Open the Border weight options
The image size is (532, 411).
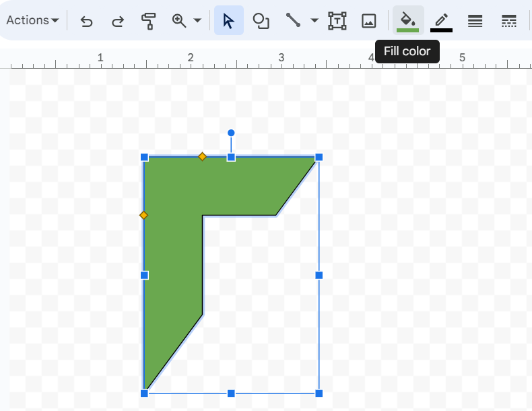(475, 21)
